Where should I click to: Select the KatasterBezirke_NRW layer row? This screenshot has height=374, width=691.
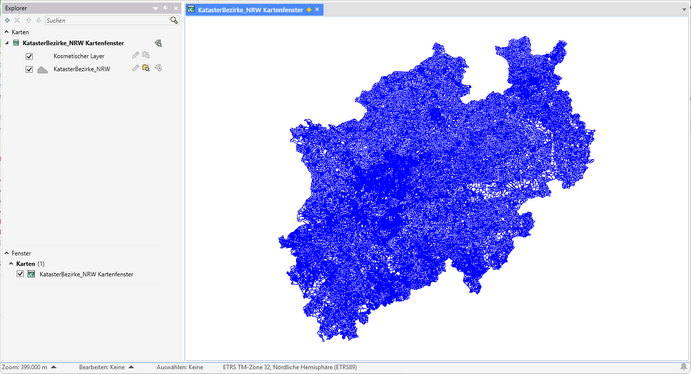(x=82, y=69)
